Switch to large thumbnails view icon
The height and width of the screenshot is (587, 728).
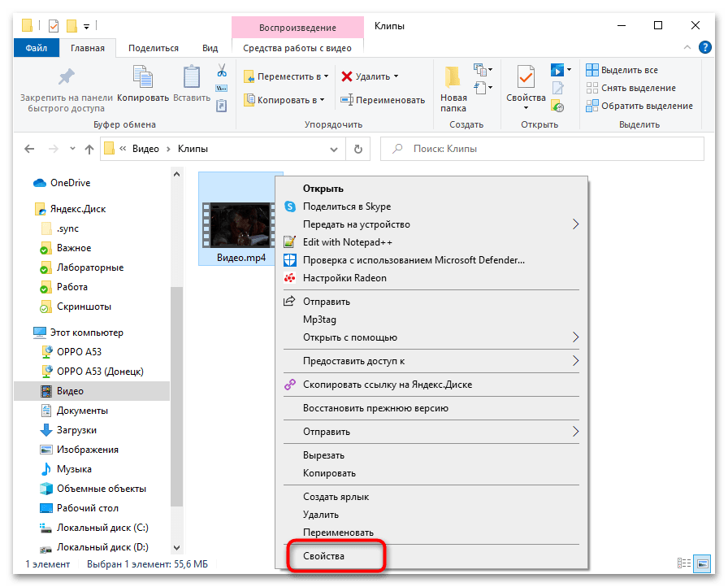pos(700,563)
